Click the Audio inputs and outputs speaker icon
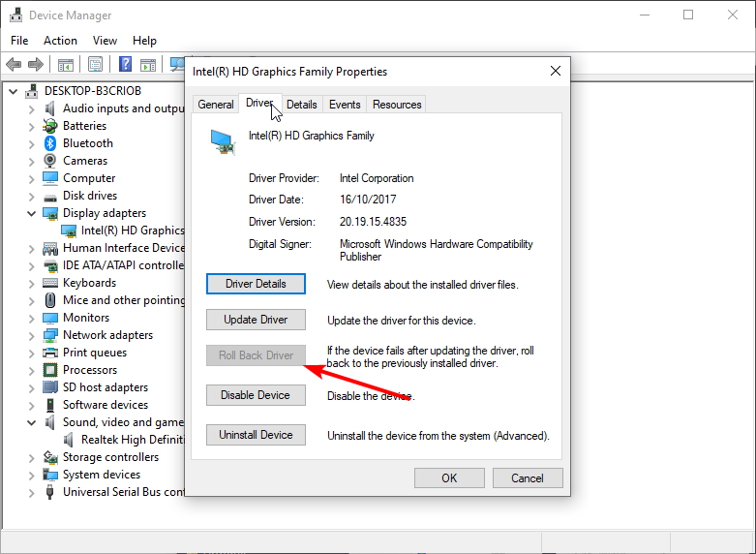 point(50,108)
